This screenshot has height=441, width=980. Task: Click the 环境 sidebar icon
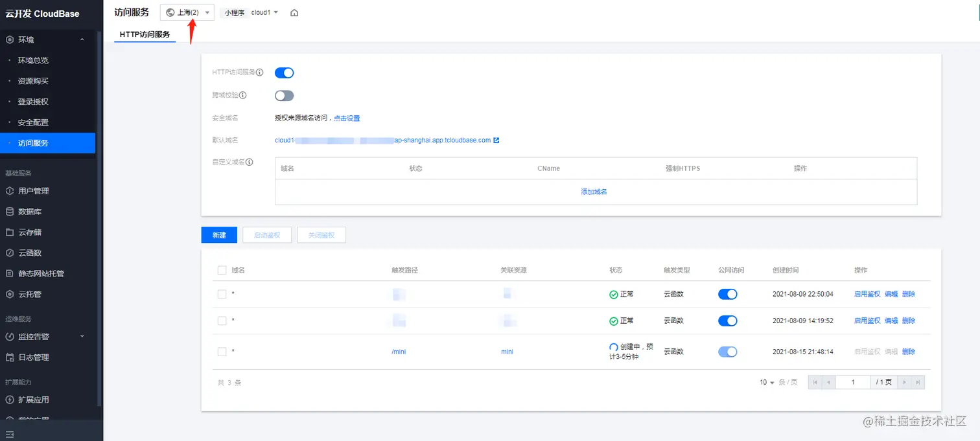tap(10, 40)
